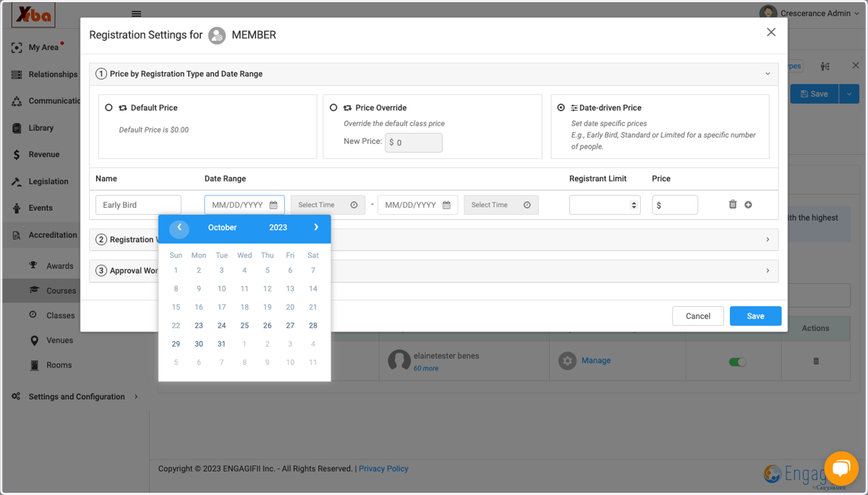Open the 2023 year selector

pyautogui.click(x=278, y=227)
